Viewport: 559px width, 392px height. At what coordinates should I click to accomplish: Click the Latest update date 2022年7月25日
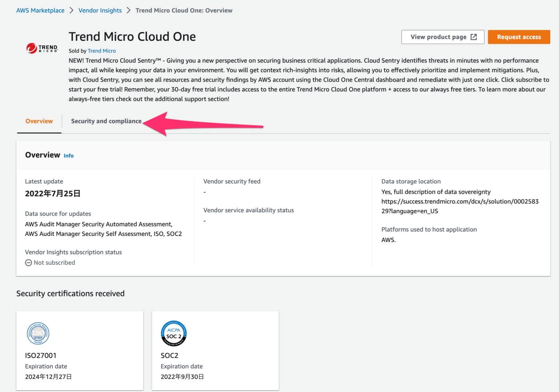[52, 193]
